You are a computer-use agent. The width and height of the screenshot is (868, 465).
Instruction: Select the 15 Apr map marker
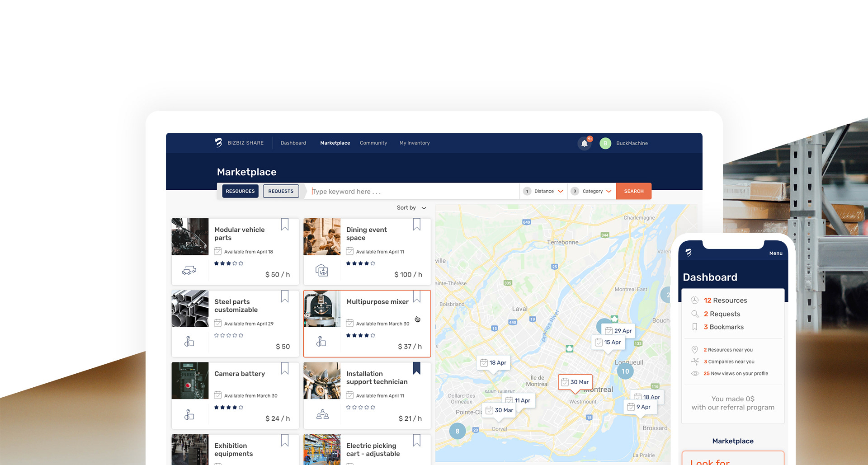(608, 343)
